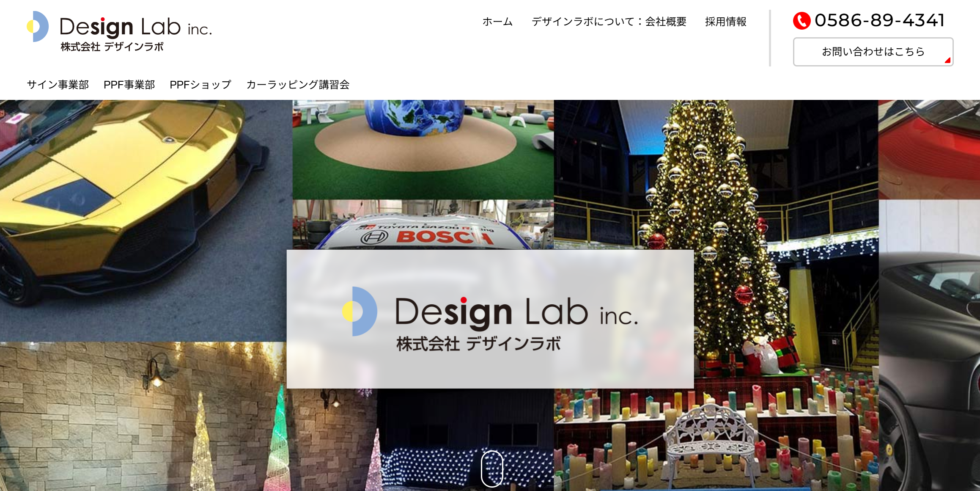Open デザインラボについて：会社概要 page
980x491 pixels.
609,22
